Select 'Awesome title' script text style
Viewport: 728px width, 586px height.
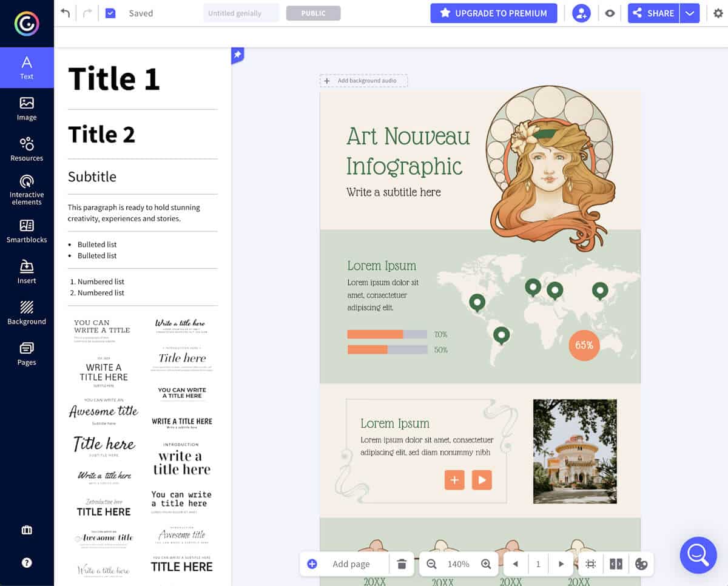[104, 411]
